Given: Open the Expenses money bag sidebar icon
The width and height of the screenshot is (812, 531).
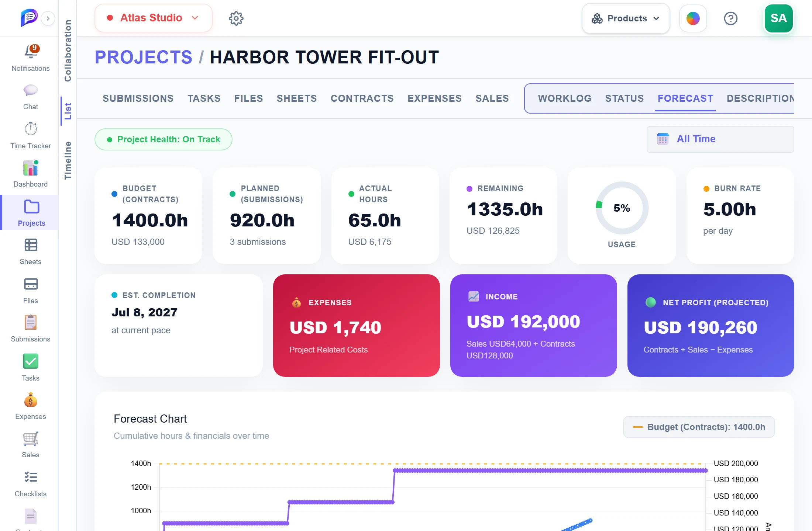Looking at the screenshot, I should pyautogui.click(x=31, y=400).
